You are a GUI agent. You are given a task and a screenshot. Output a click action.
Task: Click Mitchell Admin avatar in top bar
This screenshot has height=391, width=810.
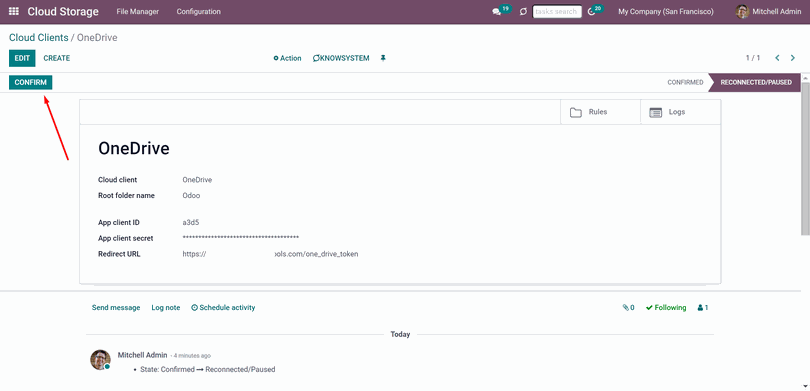click(742, 11)
